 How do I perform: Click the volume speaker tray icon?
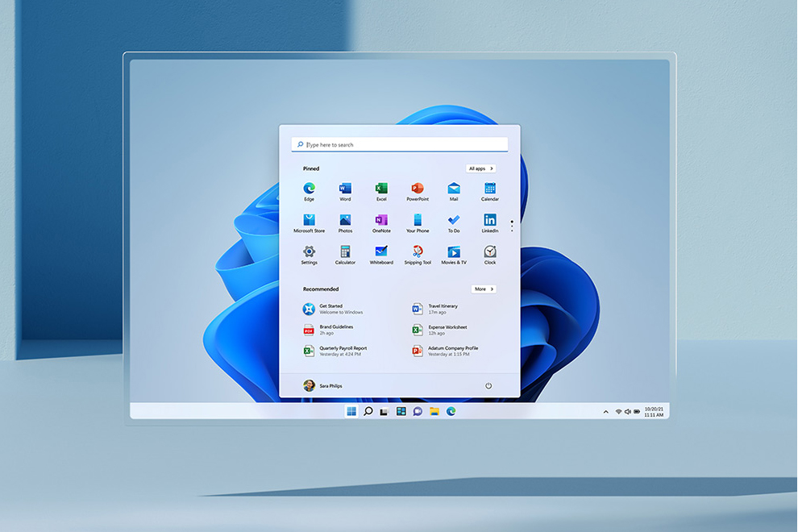[627, 412]
